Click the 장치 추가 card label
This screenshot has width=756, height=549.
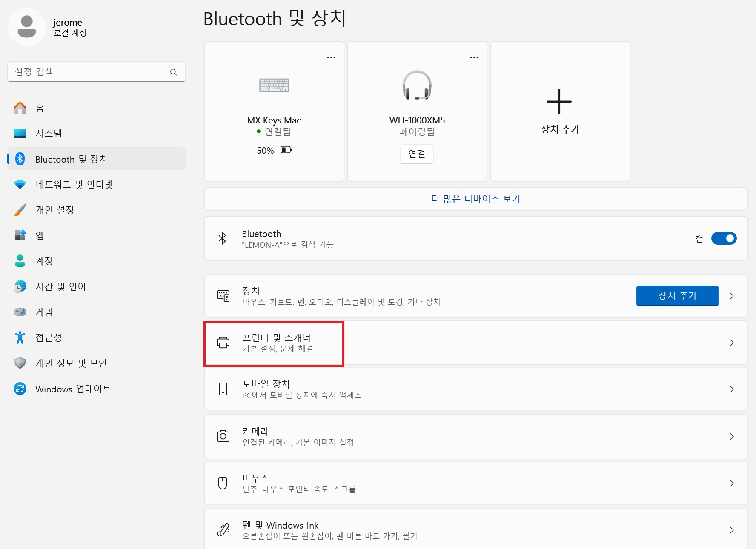pos(560,129)
